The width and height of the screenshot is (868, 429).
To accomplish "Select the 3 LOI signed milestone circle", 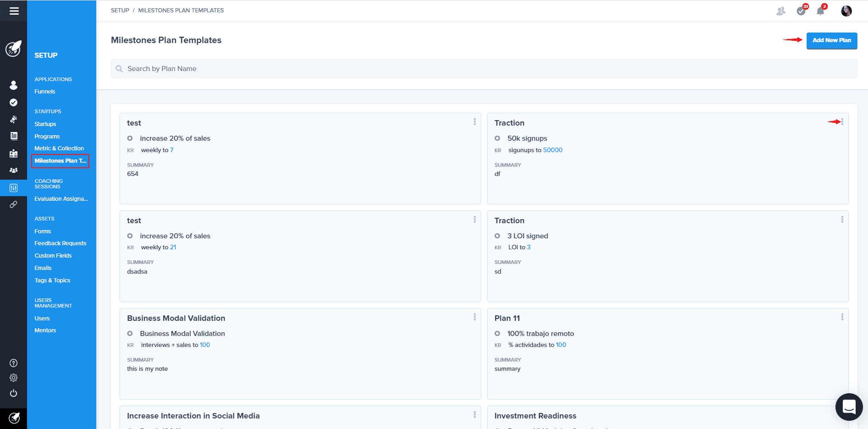I will tap(497, 236).
